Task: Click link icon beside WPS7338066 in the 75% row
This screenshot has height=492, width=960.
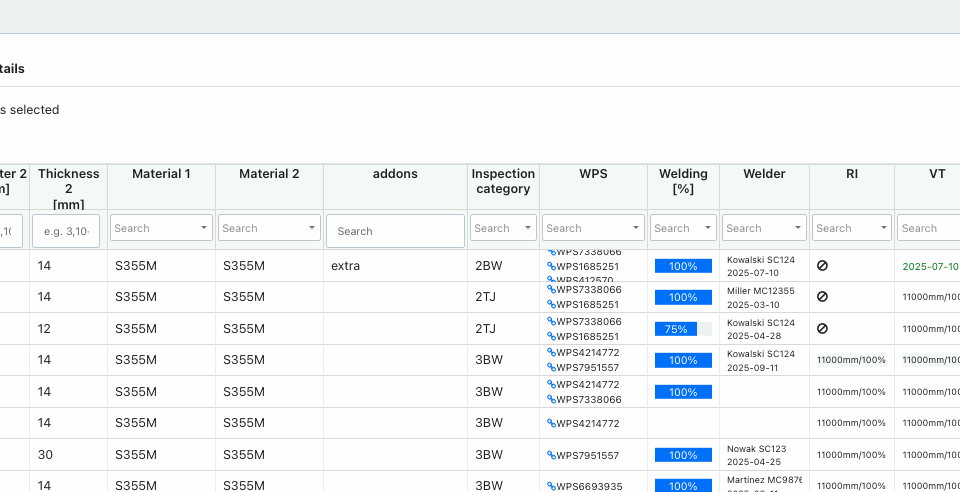Action: tap(551, 321)
